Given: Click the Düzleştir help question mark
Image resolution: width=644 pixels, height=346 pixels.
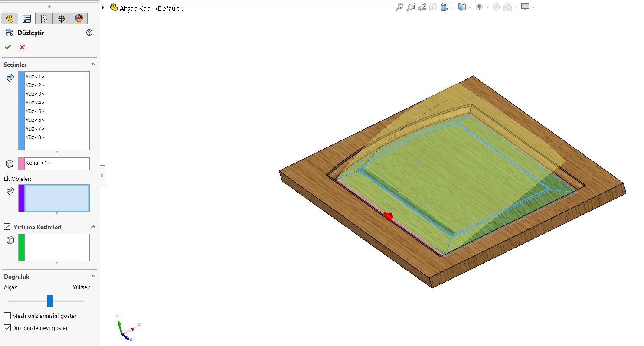Looking at the screenshot, I should [89, 33].
